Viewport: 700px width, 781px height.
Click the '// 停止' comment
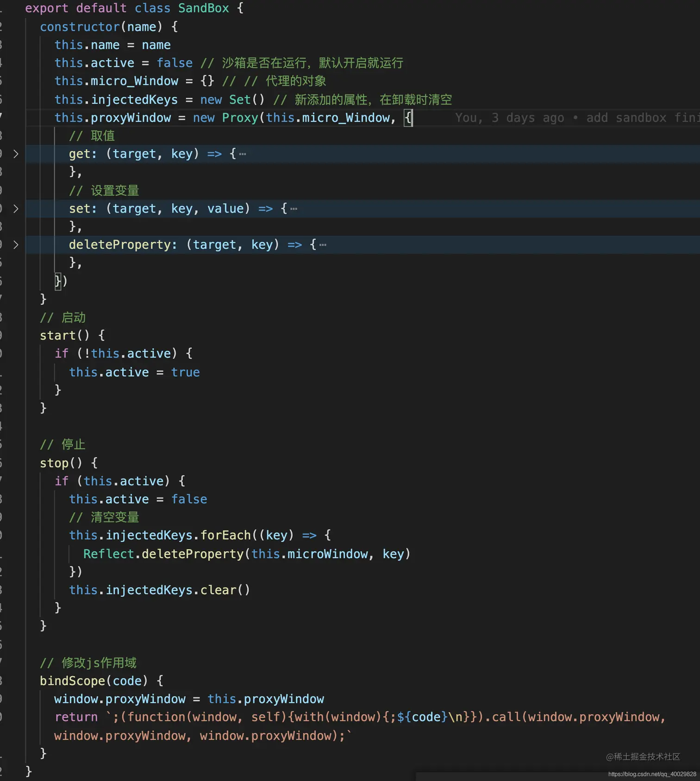coord(63,445)
